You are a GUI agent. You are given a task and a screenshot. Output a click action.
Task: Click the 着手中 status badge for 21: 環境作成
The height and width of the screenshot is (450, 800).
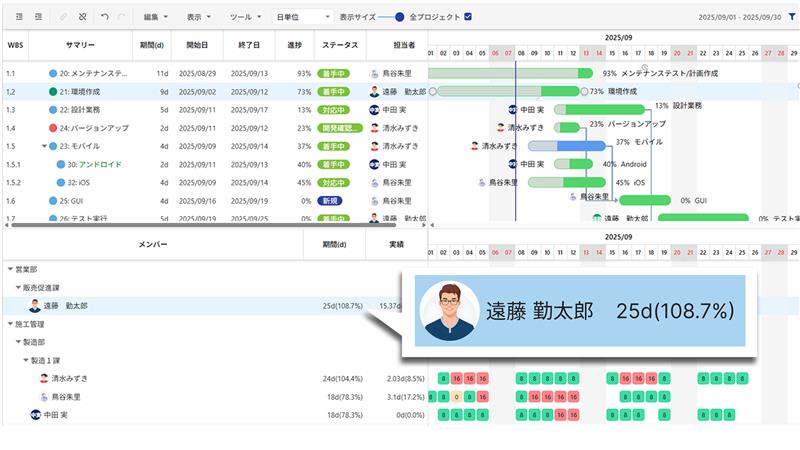331,91
